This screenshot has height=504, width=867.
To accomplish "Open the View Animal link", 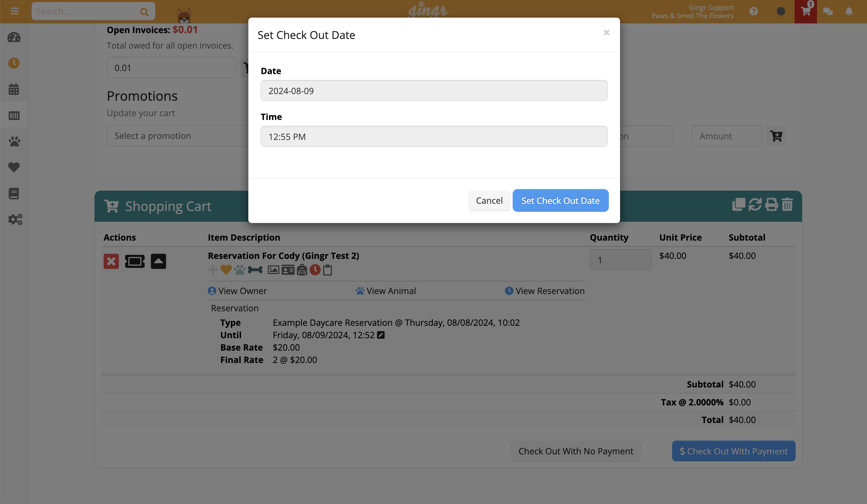I will click(x=386, y=291).
